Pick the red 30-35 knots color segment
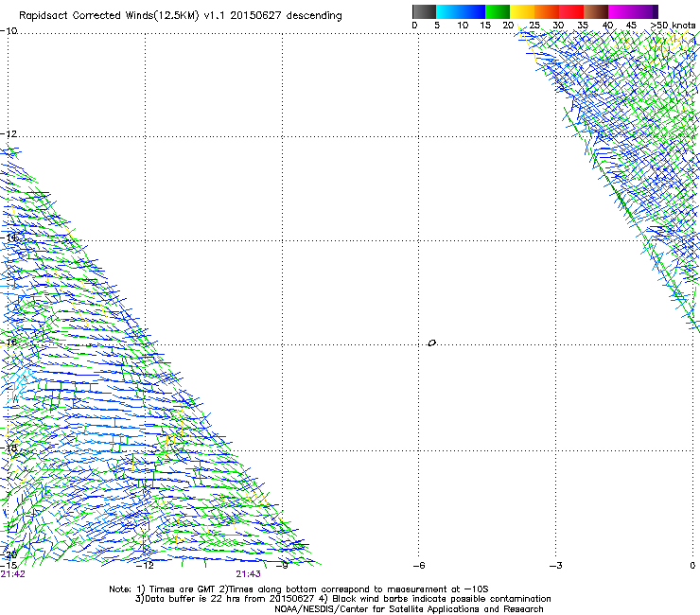The width and height of the screenshot is (700, 615). pyautogui.click(x=571, y=11)
